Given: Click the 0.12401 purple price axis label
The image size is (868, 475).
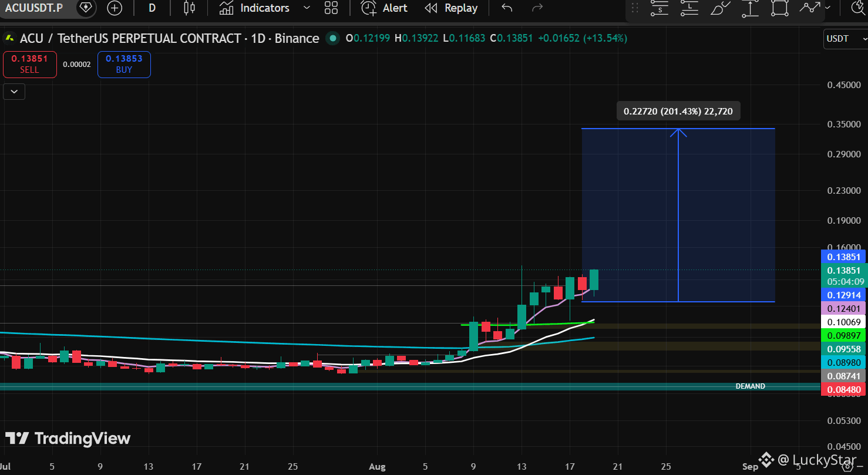Looking at the screenshot, I should tap(844, 309).
